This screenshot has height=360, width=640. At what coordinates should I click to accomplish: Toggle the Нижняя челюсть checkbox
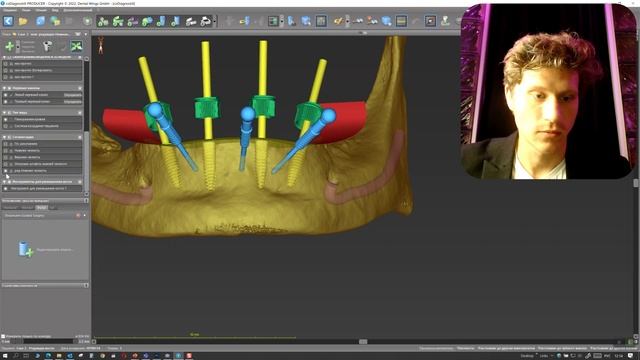tap(6, 151)
